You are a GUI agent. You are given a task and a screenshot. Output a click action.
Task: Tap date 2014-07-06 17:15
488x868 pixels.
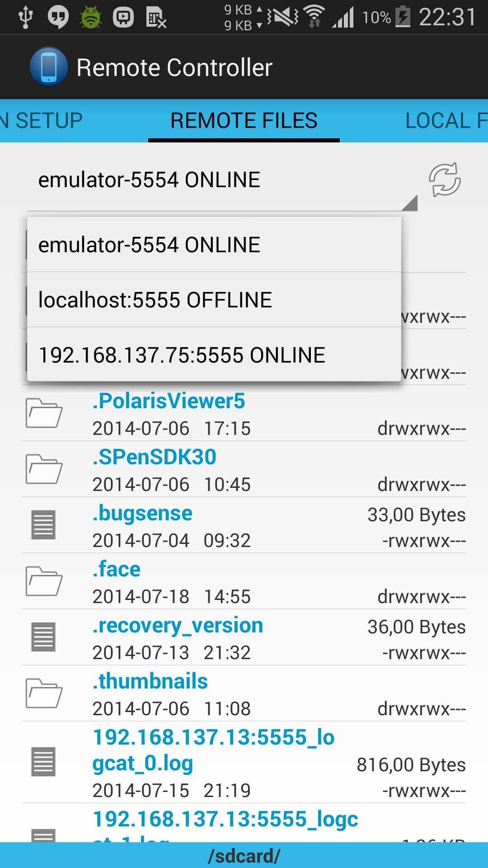171,429
